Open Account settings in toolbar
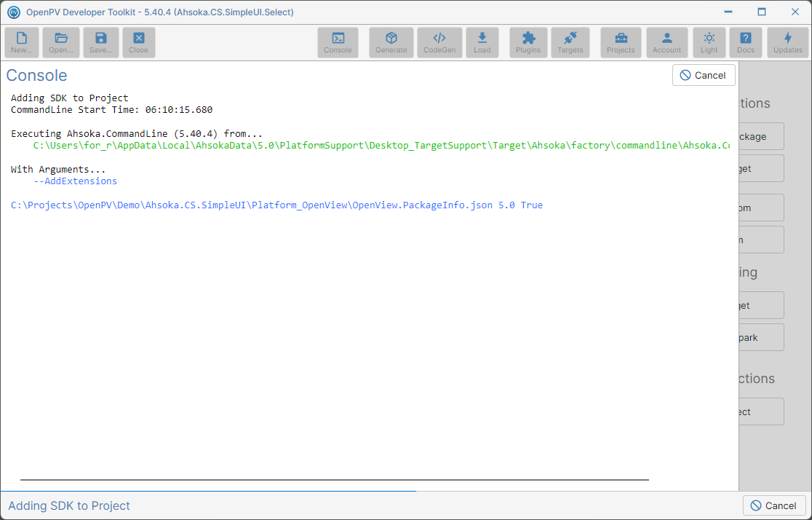 tap(667, 42)
